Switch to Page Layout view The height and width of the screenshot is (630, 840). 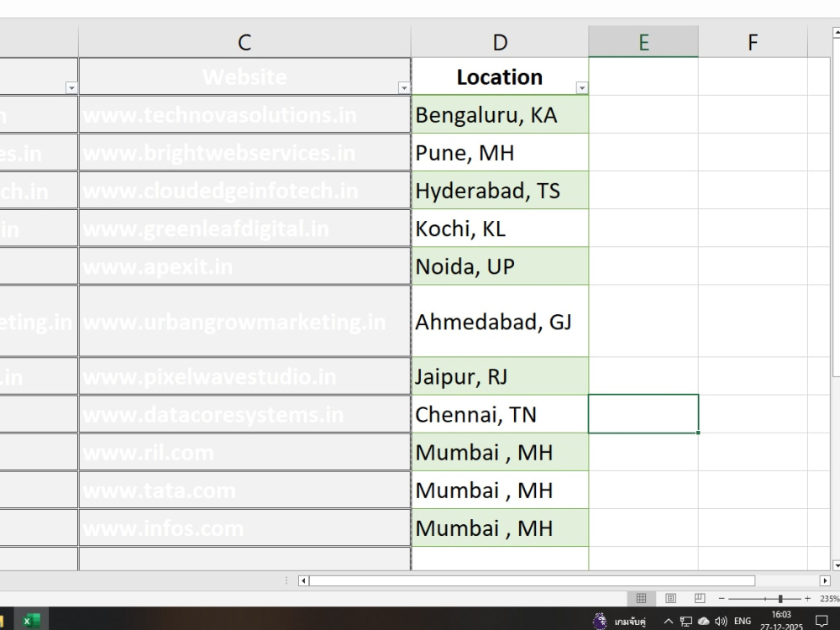tap(670, 598)
